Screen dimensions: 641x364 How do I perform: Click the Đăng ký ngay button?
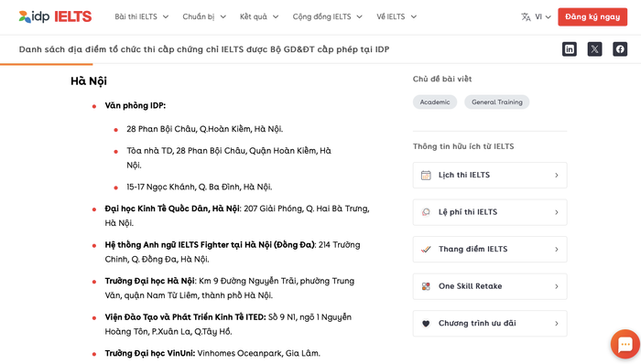592,16
